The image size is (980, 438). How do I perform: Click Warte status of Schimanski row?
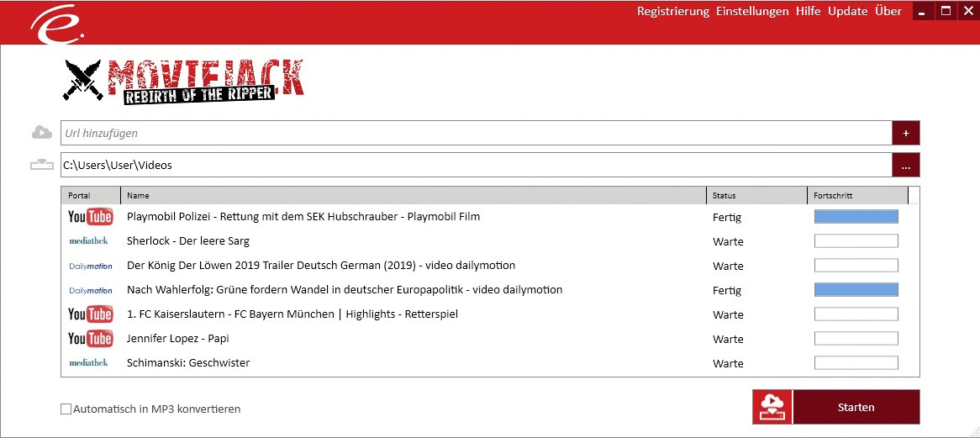pyautogui.click(x=728, y=364)
